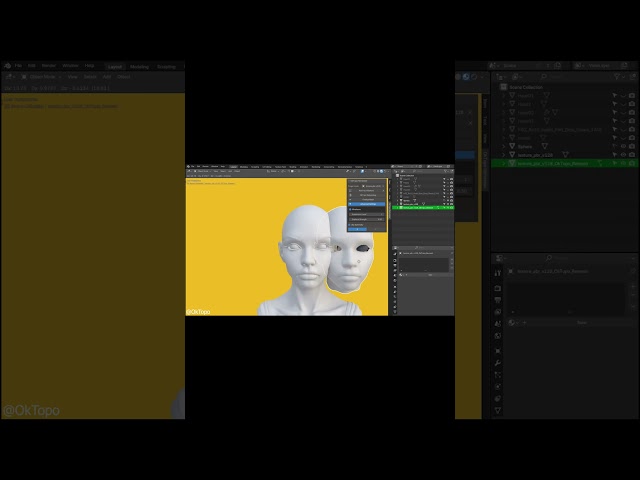Viewport: 640px width, 480px height.
Task: Expand green highlighted OkTopo_Remesh row in background
Action: coord(504,163)
